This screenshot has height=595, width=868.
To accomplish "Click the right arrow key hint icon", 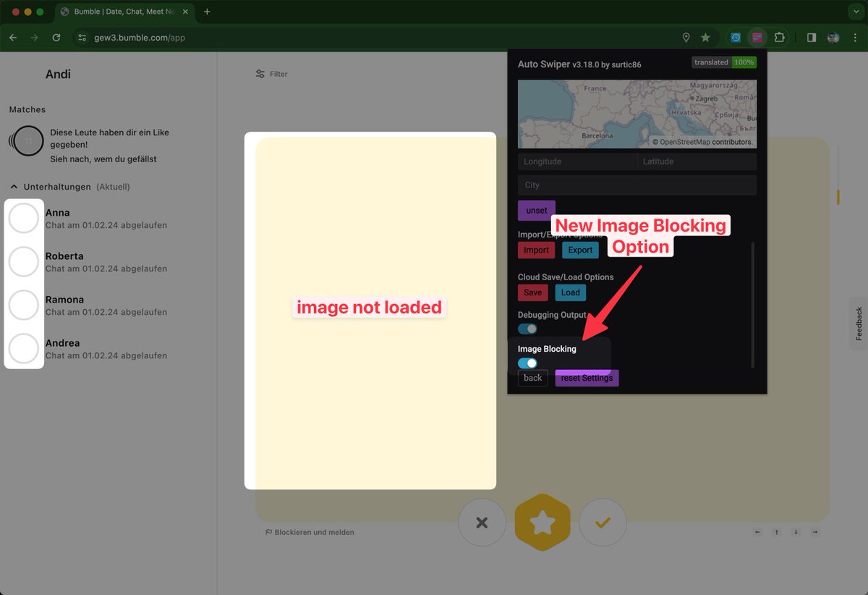I will click(x=815, y=532).
